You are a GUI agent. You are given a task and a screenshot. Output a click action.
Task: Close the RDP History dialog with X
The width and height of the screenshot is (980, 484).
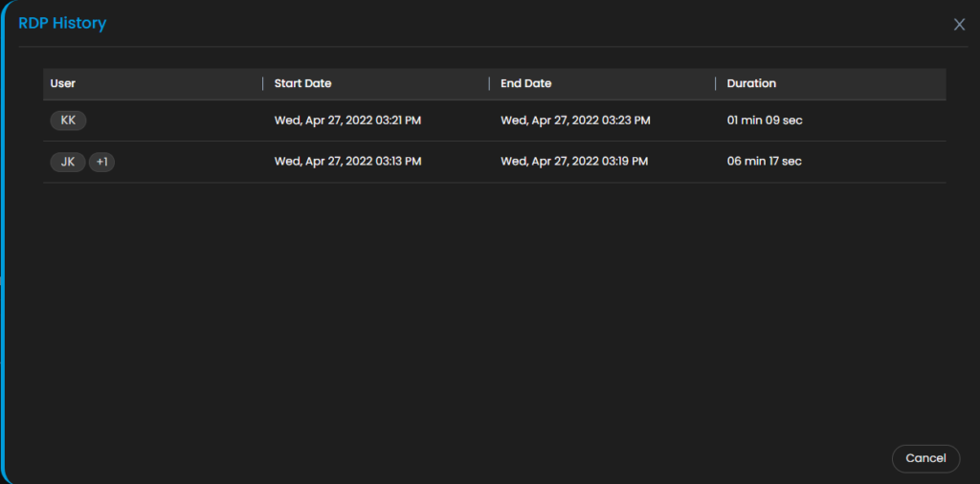pos(959,24)
